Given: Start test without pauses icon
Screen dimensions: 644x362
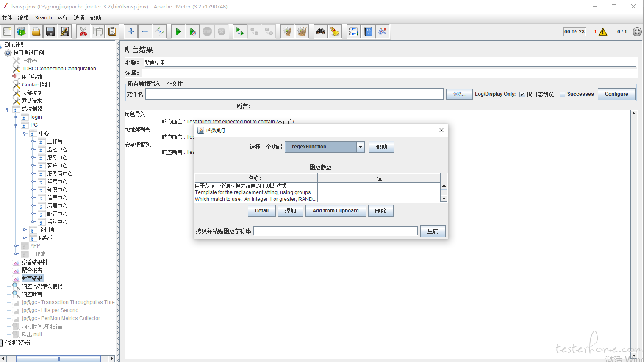Looking at the screenshot, I should [193, 31].
